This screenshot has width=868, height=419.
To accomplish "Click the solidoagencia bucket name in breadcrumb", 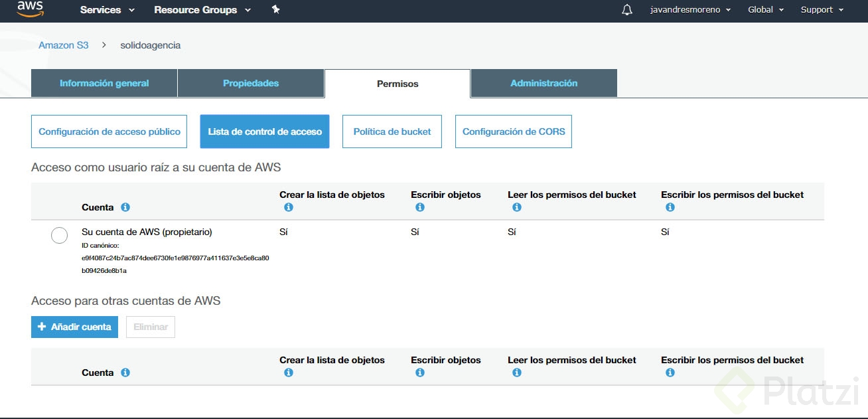I will point(151,45).
